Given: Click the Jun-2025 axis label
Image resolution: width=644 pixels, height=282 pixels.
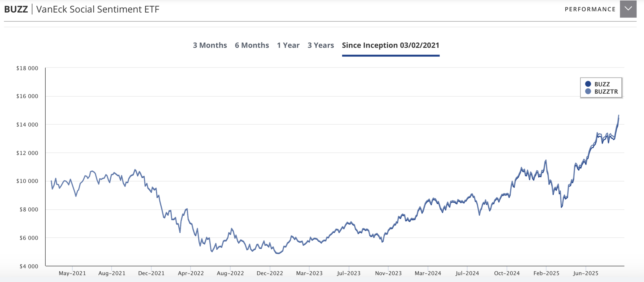Looking at the screenshot, I should pyautogui.click(x=586, y=273).
